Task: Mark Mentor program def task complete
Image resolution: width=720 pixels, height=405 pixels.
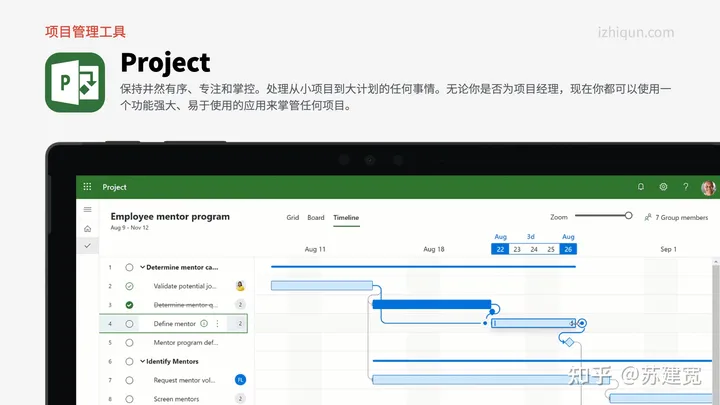Action: (129, 343)
